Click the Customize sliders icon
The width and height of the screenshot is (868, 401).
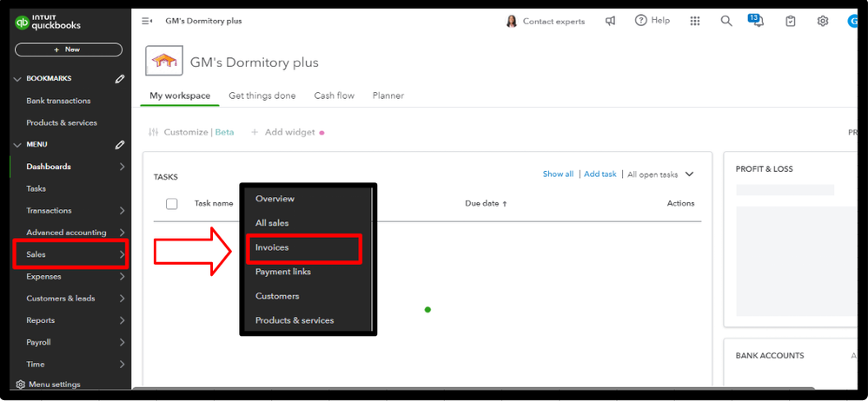pos(153,133)
